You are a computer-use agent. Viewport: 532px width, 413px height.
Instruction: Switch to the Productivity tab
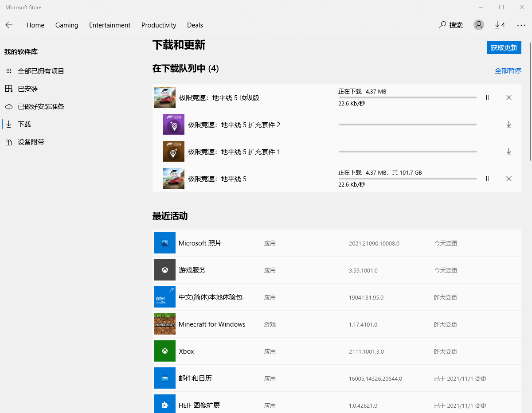pyautogui.click(x=159, y=25)
